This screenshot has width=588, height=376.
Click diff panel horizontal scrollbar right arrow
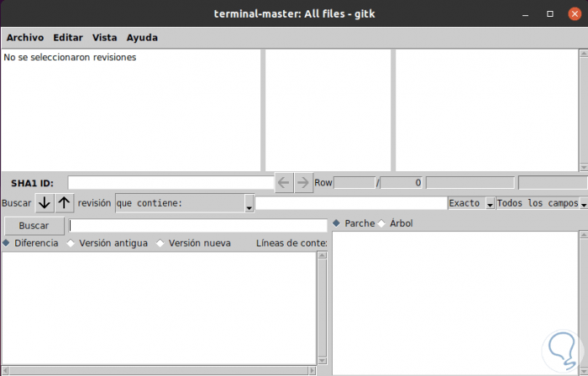tap(312, 370)
